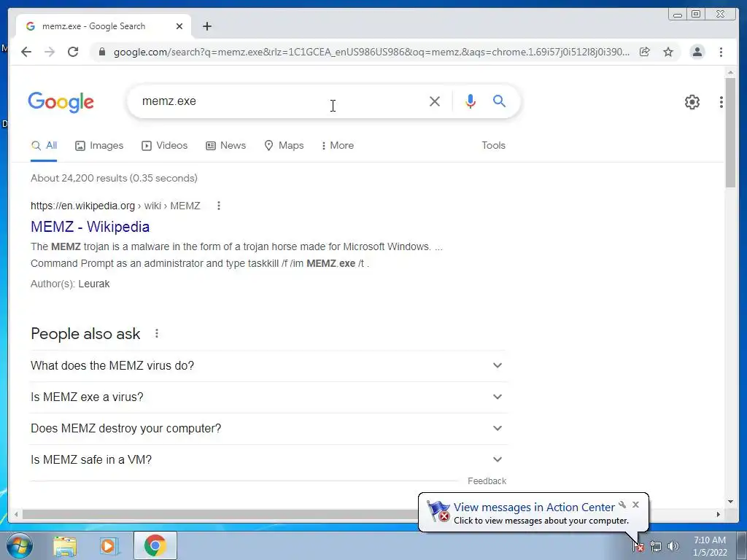
Task: Click the Show desktop strip beside clock
Action: (742, 545)
